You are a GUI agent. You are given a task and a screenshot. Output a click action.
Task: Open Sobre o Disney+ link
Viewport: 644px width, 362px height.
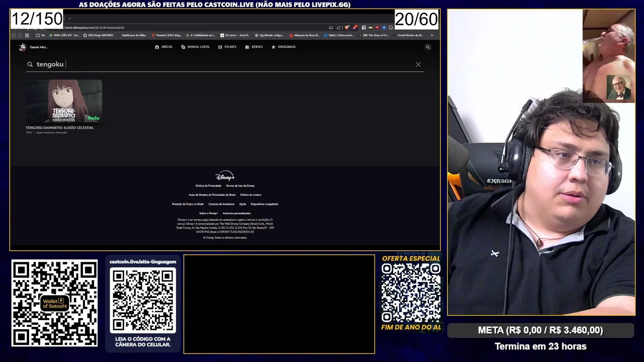pos(209,213)
